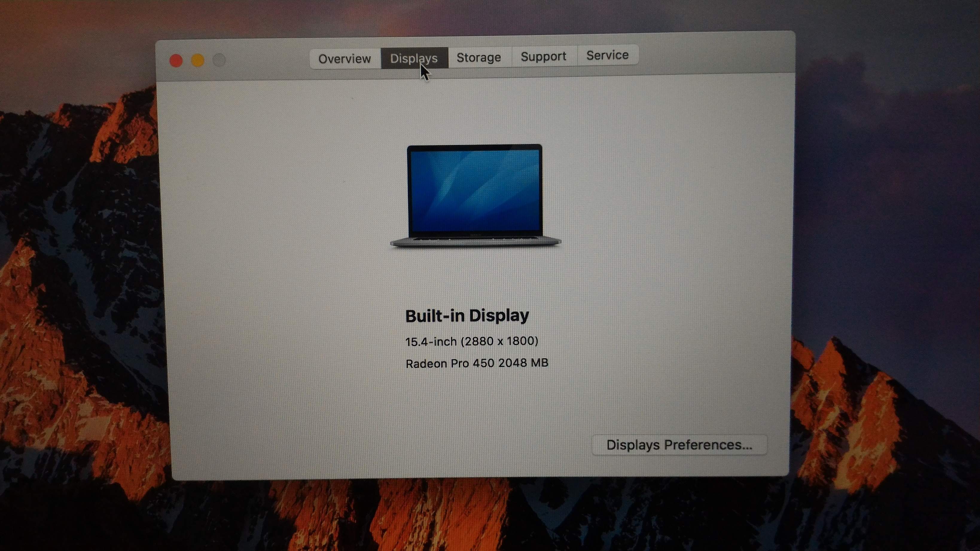Click the 15.4-inch (2880 x 1800) text
The height and width of the screenshot is (551, 980).
click(472, 341)
